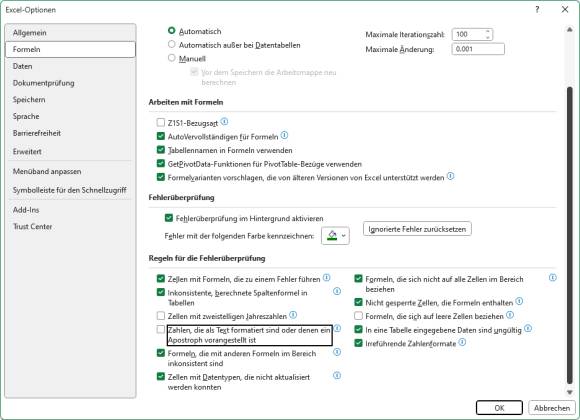Click the Maximale Änderung field
This screenshot has height=420, width=580.
coord(478,49)
